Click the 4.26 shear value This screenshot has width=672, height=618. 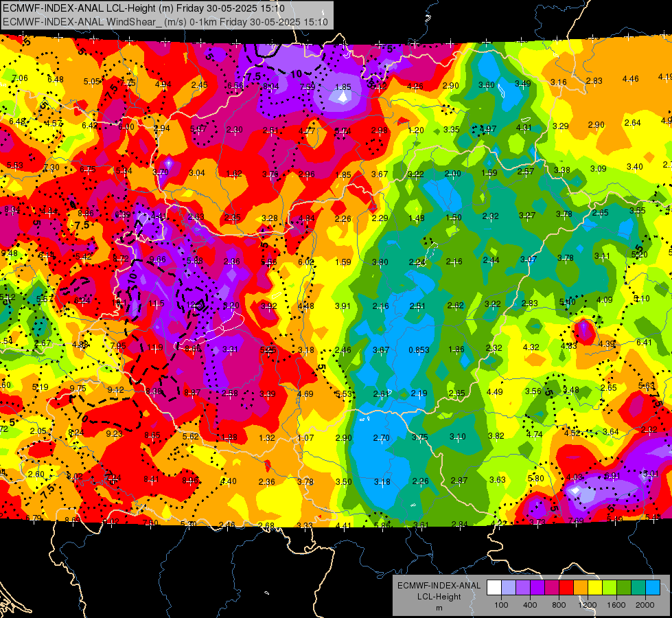coord(415,87)
